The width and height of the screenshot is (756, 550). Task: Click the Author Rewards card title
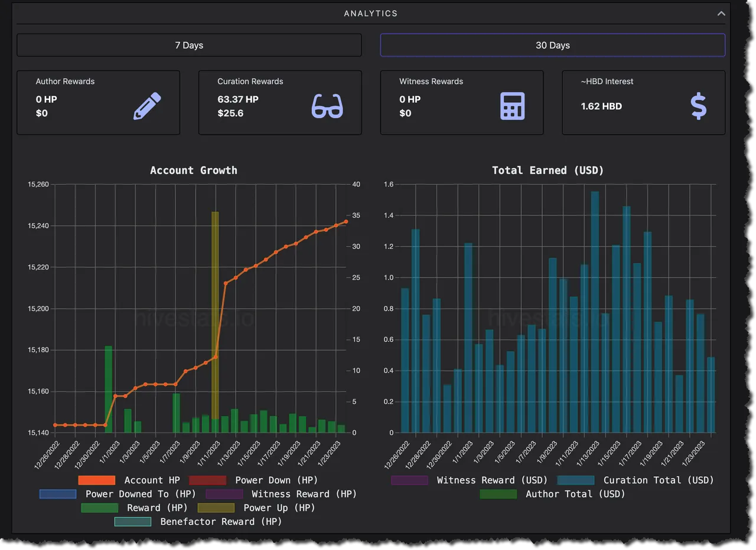click(65, 81)
